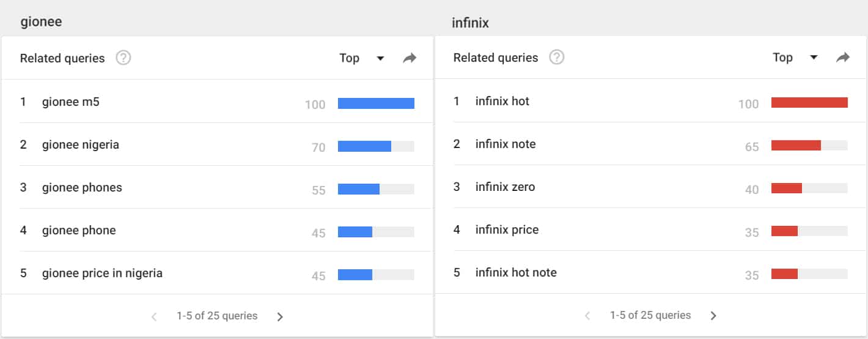Open the infinix zero query
The image size is (868, 339).
[x=505, y=187]
